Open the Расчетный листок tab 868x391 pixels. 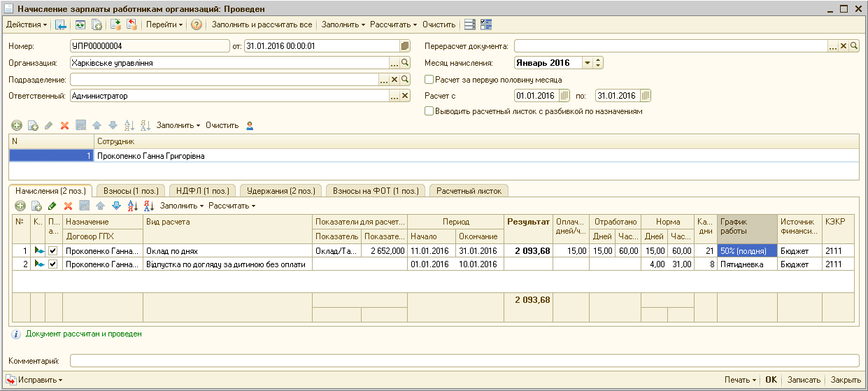click(469, 190)
